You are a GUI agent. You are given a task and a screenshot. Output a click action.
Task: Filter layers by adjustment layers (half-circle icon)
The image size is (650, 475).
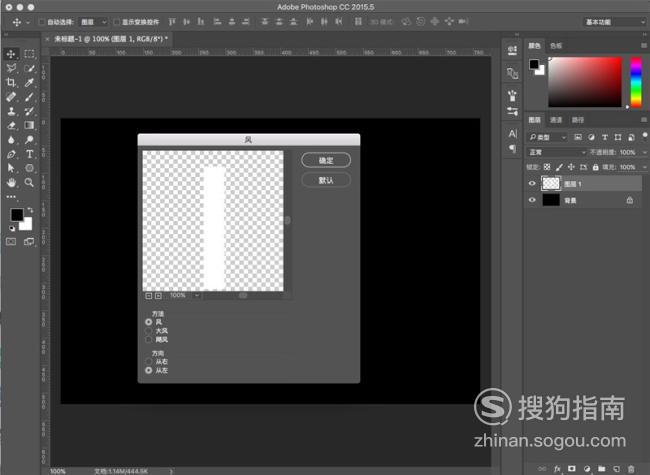pos(592,137)
